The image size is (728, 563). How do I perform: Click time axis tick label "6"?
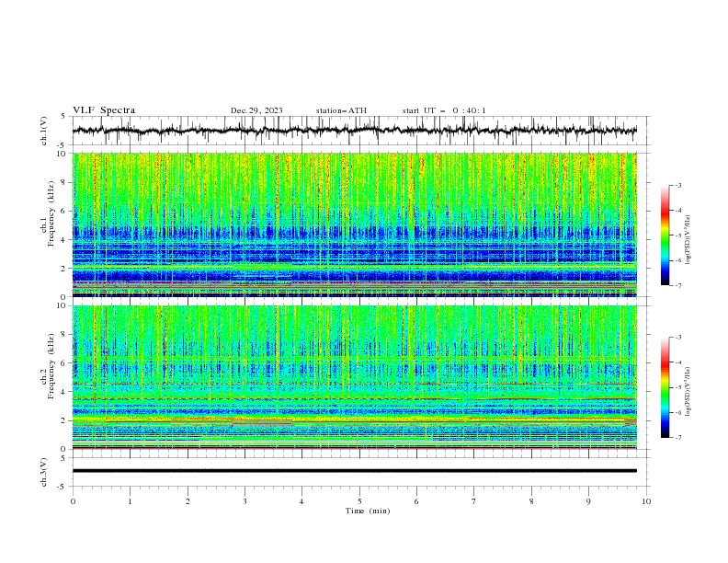[416, 501]
